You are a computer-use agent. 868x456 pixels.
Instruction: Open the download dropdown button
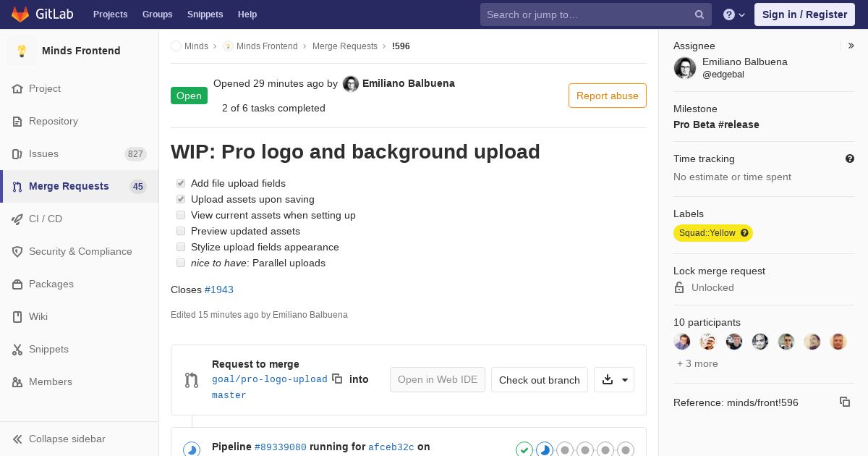click(614, 380)
